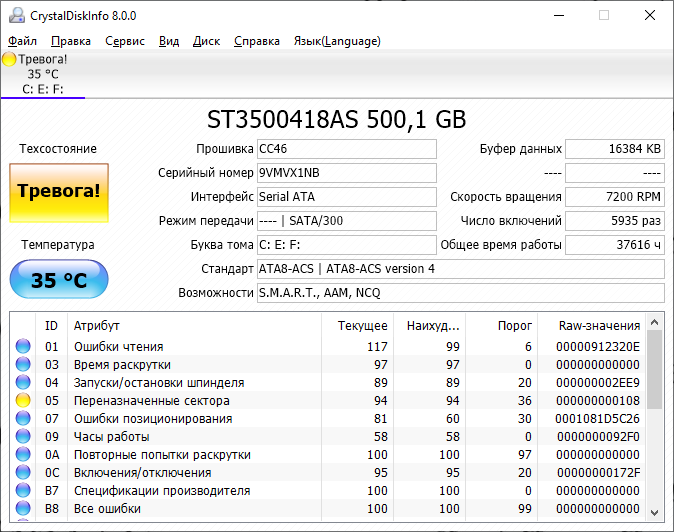The width and height of the screenshot is (674, 532).
Task: Click blue status icon for attribute 09
Action: click(x=23, y=437)
